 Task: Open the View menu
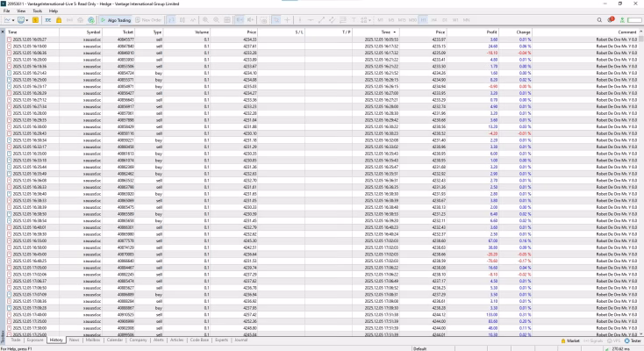tap(21, 11)
